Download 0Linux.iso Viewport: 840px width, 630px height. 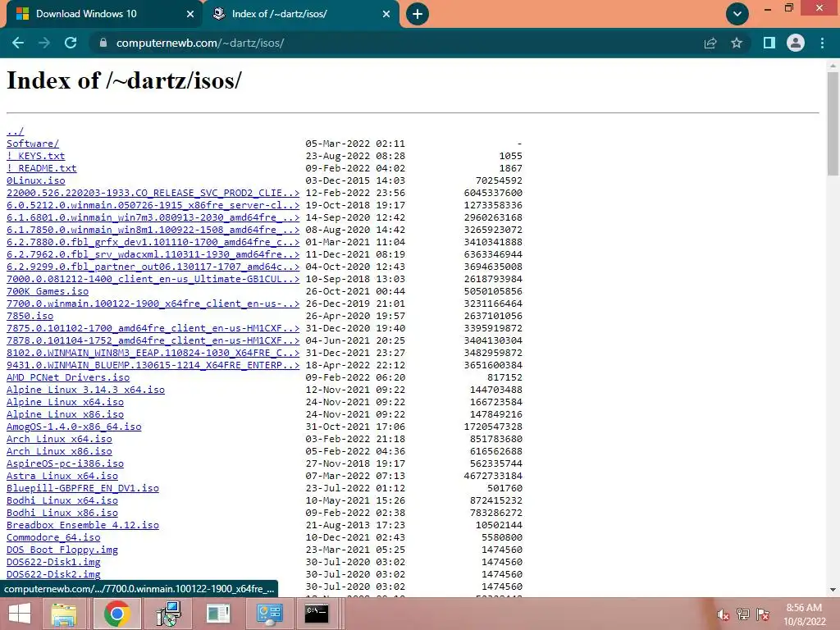36,180
